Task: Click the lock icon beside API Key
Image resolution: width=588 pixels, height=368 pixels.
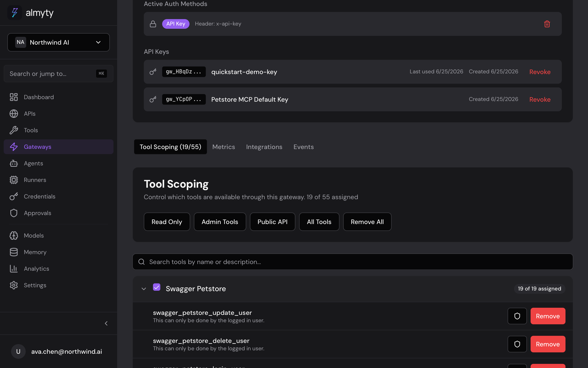Action: point(153,24)
